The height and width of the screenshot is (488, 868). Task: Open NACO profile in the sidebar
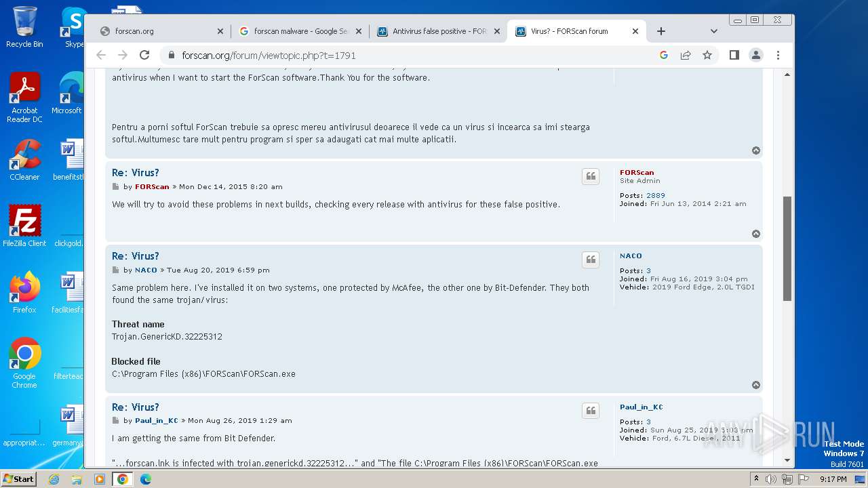(631, 256)
